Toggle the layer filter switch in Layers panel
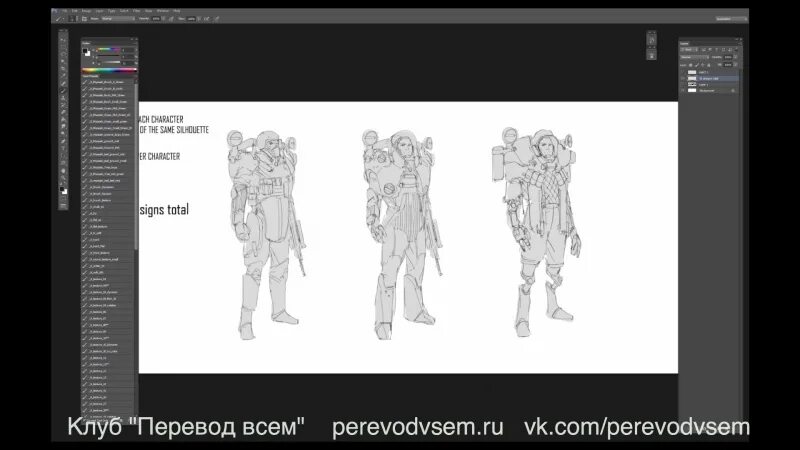The height and width of the screenshot is (450, 800). click(736, 49)
